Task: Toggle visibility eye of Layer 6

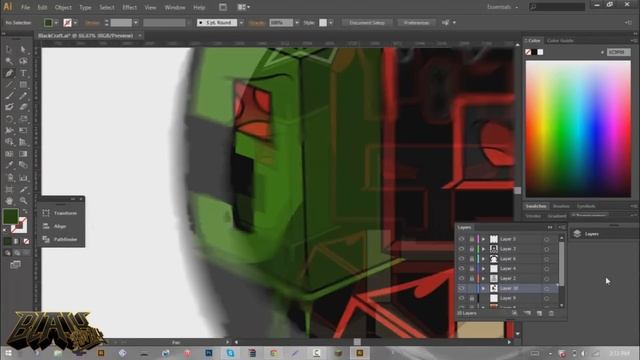Action: click(461, 259)
